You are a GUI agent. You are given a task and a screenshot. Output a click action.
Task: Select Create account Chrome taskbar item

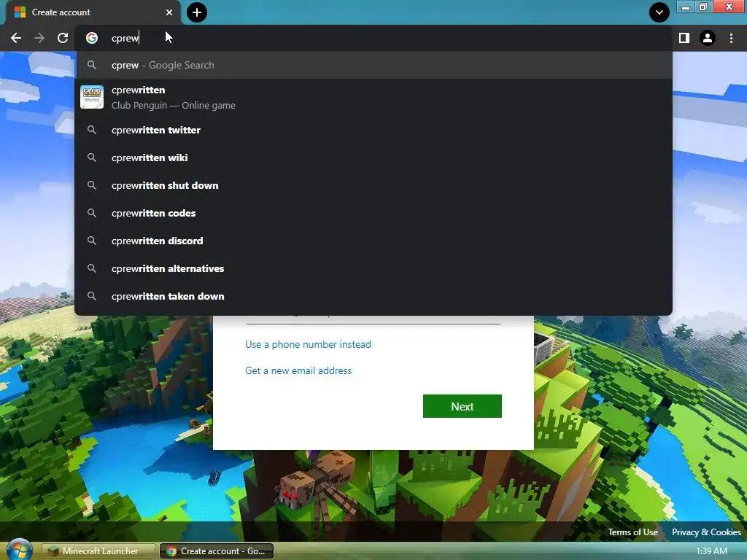[216, 551]
